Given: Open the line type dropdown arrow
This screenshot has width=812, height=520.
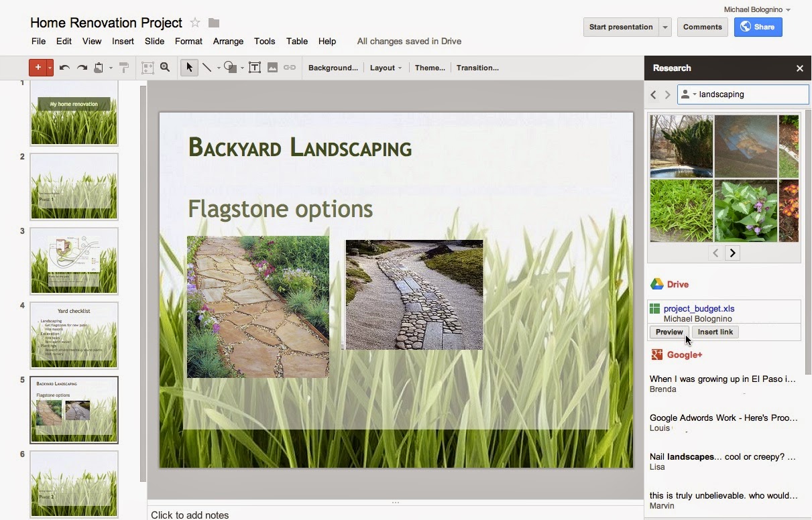Looking at the screenshot, I should point(218,68).
